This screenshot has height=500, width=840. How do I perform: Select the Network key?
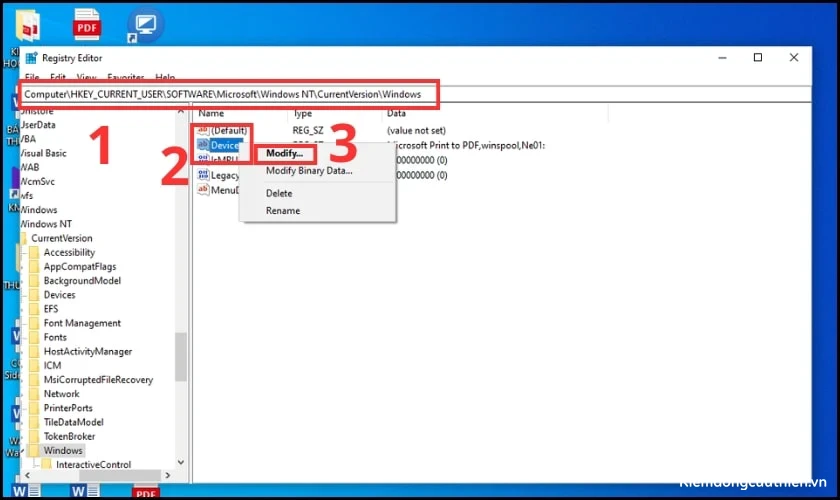click(62, 394)
